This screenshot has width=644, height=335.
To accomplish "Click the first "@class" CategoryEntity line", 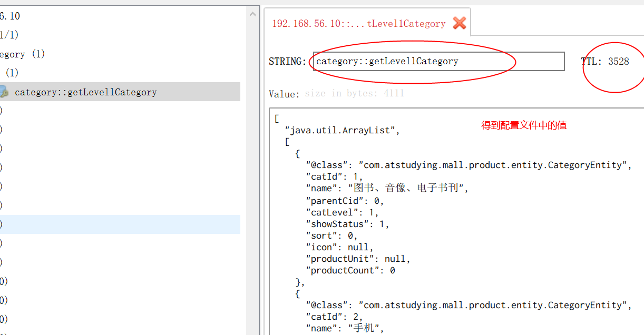I will (x=469, y=165).
